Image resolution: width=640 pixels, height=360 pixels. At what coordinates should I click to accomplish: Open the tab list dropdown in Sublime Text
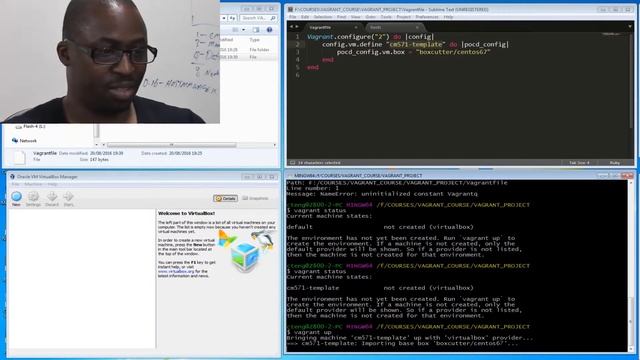tap(630, 27)
